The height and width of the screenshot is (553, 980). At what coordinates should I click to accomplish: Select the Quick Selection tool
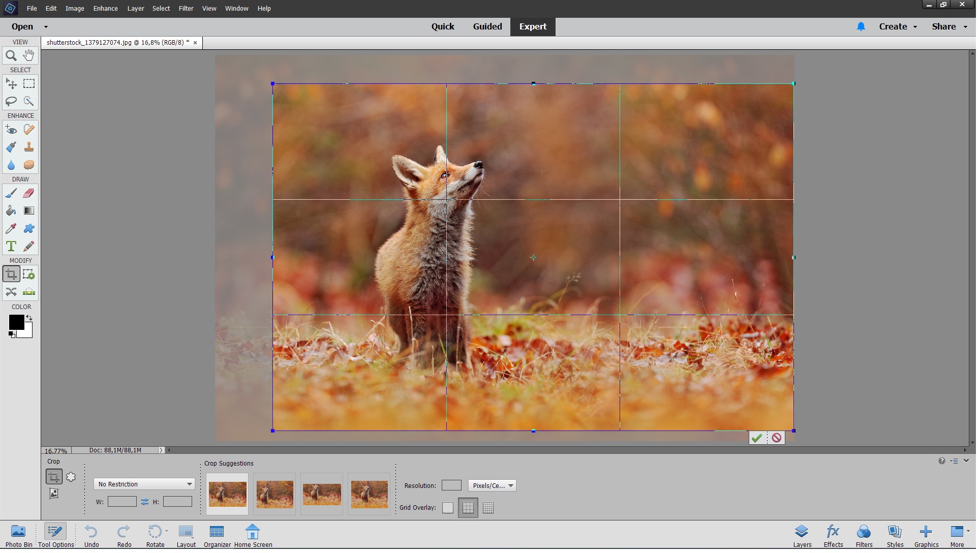pyautogui.click(x=28, y=101)
